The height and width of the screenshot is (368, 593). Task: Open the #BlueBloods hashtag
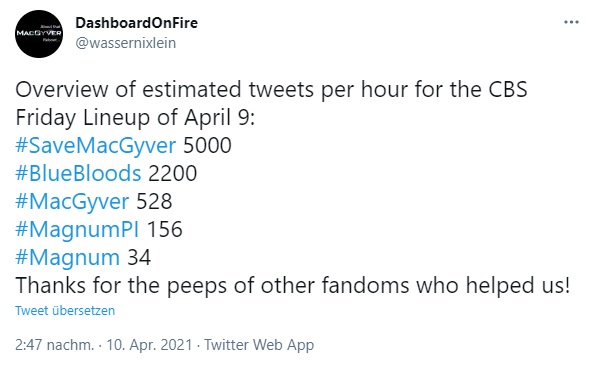[x=78, y=173]
